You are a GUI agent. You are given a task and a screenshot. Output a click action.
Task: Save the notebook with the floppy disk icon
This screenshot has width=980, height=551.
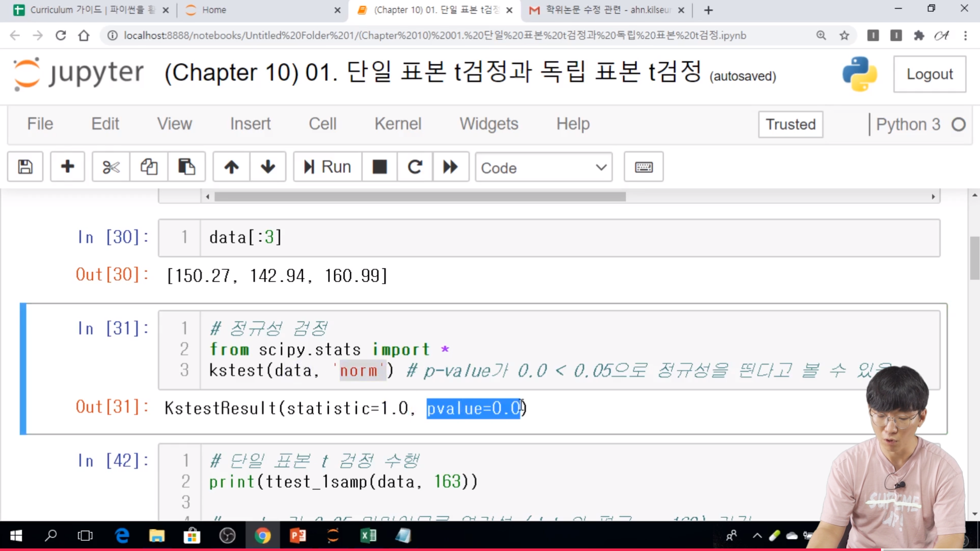coord(25,167)
